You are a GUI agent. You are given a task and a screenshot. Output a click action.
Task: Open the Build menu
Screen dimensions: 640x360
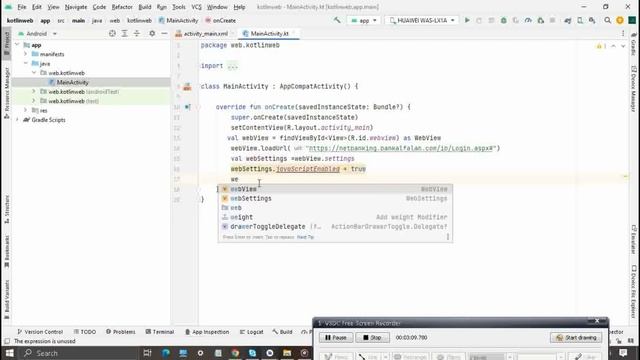tap(144, 7)
